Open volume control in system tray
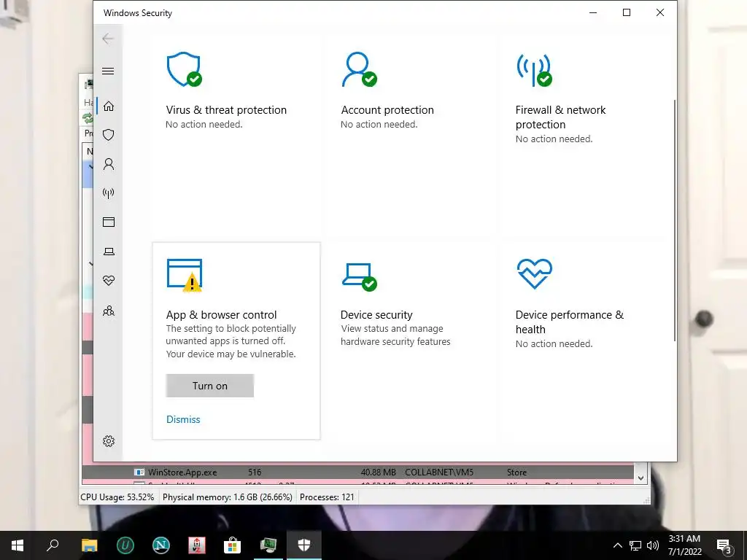The height and width of the screenshot is (560, 747). coord(653,545)
